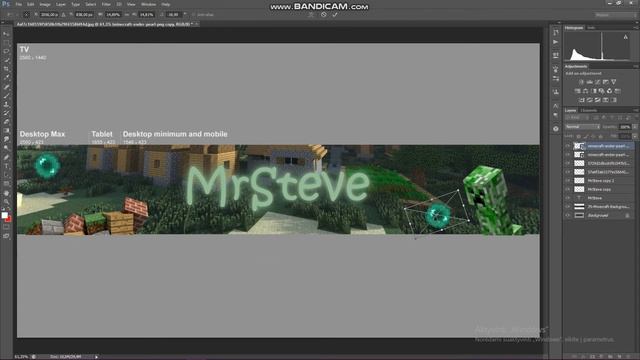Screen dimensions: 640x360
Task: Click the Opacity value field
Action: (x=625, y=127)
